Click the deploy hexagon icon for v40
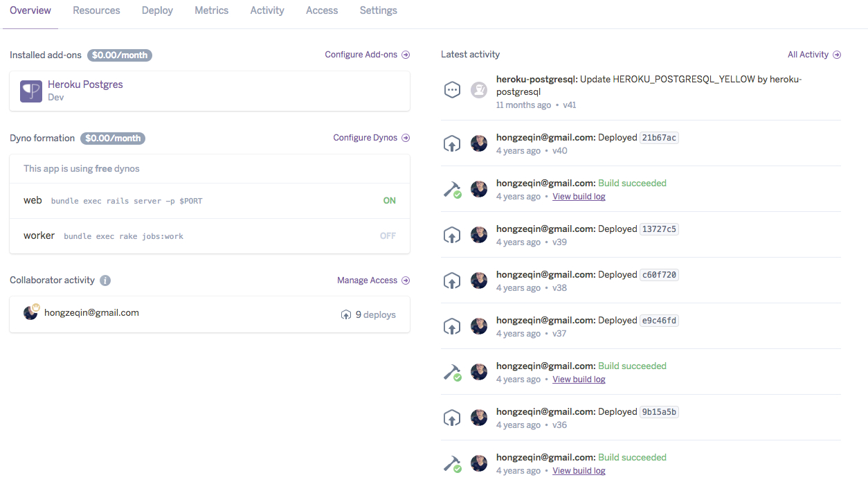Screen dimensions: 868x482 pyautogui.click(x=452, y=144)
